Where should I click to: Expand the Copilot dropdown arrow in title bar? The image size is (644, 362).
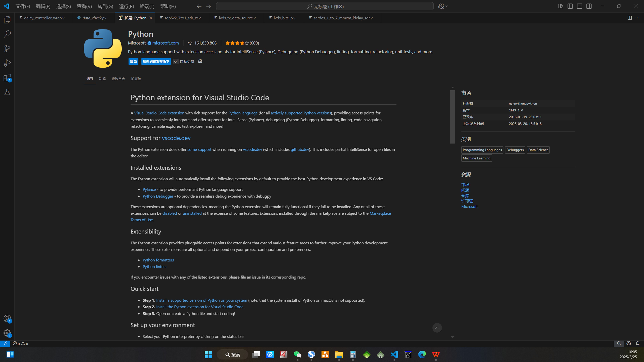[x=447, y=6]
